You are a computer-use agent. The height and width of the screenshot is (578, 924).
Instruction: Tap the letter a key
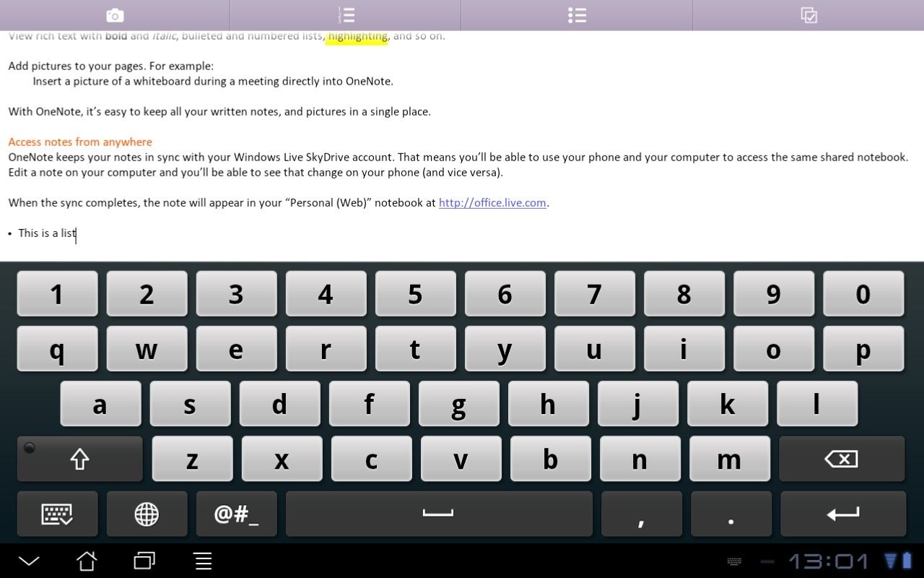(100, 404)
